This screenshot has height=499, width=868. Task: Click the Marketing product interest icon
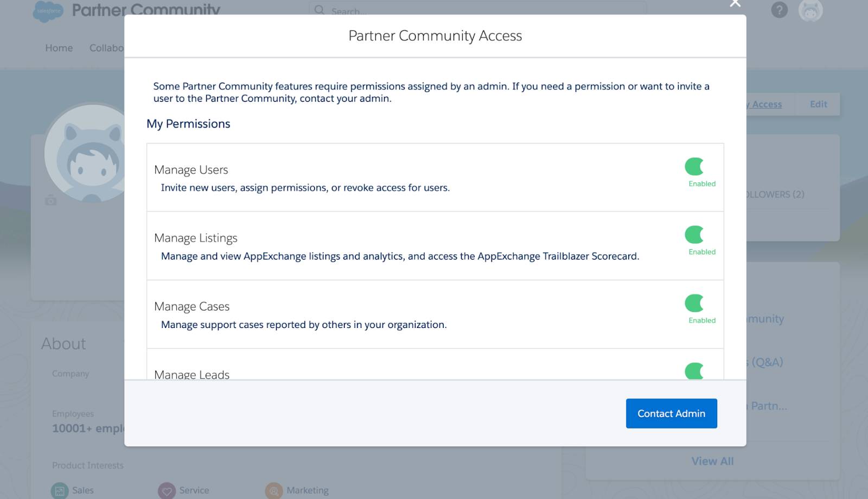pyautogui.click(x=274, y=491)
